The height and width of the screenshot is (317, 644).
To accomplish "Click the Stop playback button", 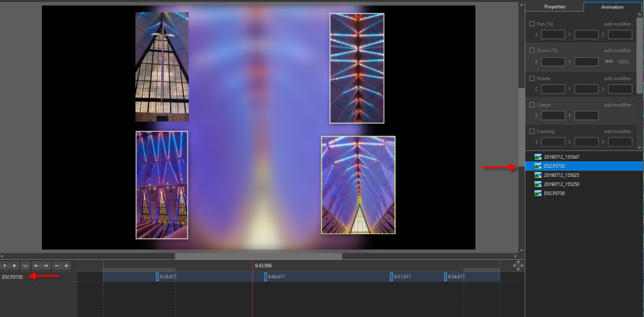I will tap(15, 265).
